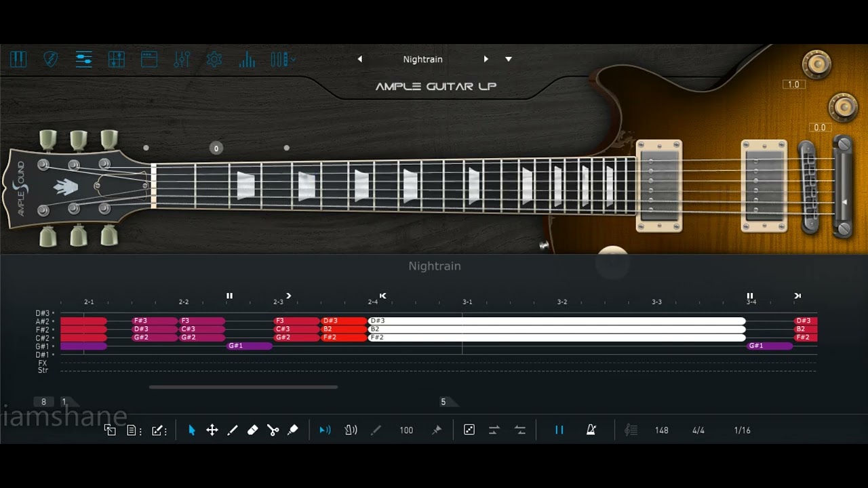The height and width of the screenshot is (488, 868).
Task: Click the 1.0 knob value field
Action: pyautogui.click(x=793, y=85)
